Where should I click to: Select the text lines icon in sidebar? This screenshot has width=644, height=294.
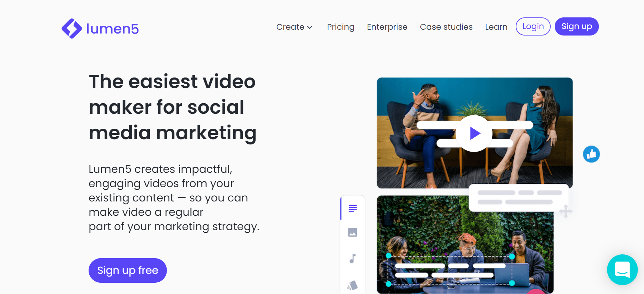click(353, 208)
